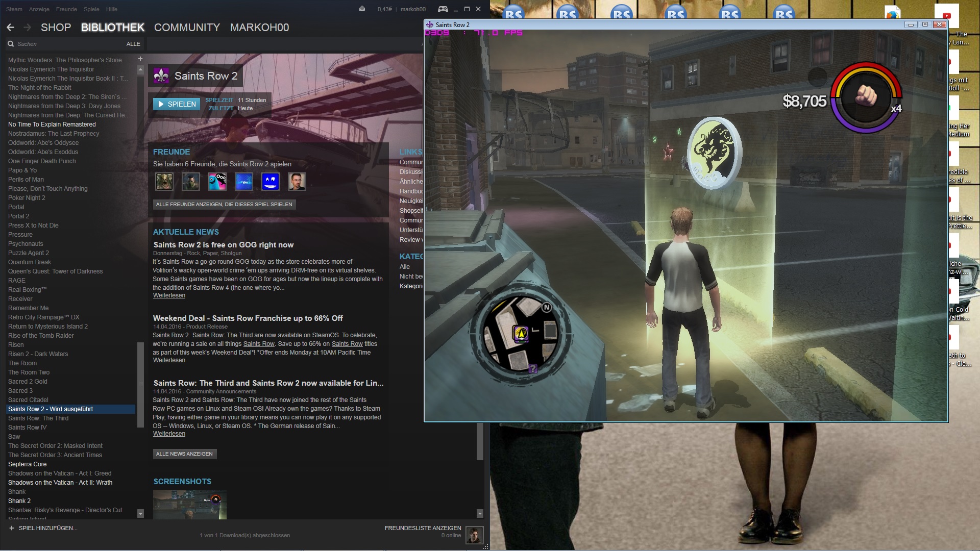
Task: Click the inbox envelope notification icon
Action: tap(362, 9)
